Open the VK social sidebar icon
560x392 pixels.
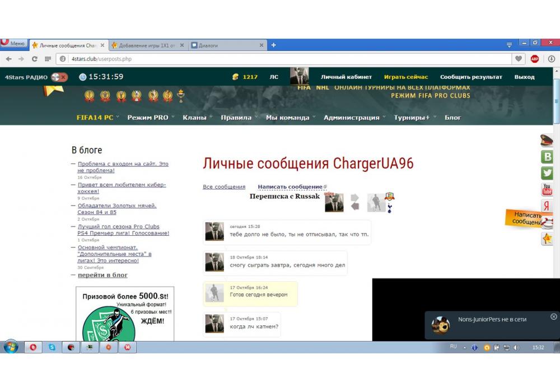[x=547, y=157]
